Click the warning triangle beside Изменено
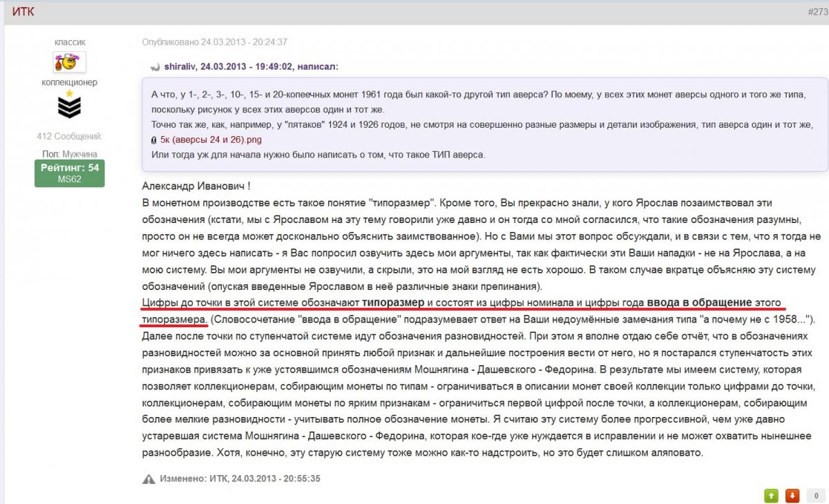The width and height of the screenshot is (829, 504). [x=149, y=478]
